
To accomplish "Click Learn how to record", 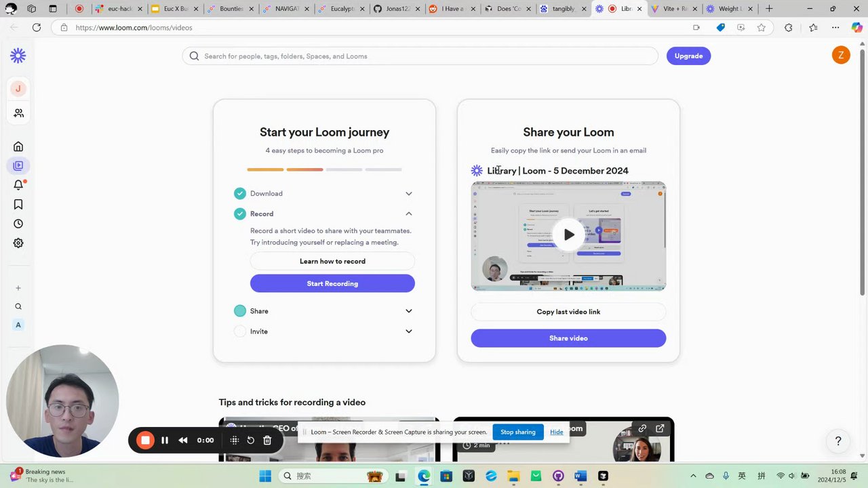I will click(x=332, y=261).
